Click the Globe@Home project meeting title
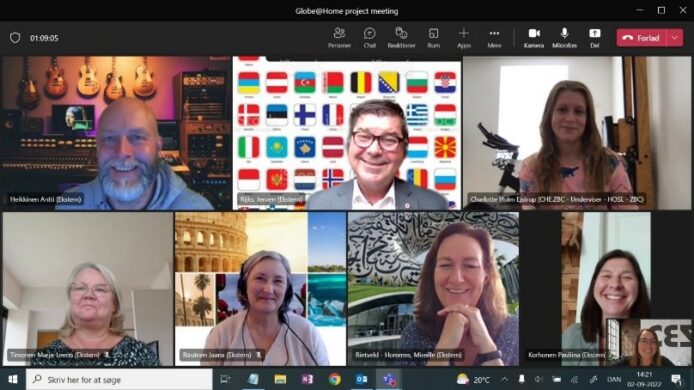The width and height of the screenshot is (694, 390). pyautogui.click(x=347, y=11)
